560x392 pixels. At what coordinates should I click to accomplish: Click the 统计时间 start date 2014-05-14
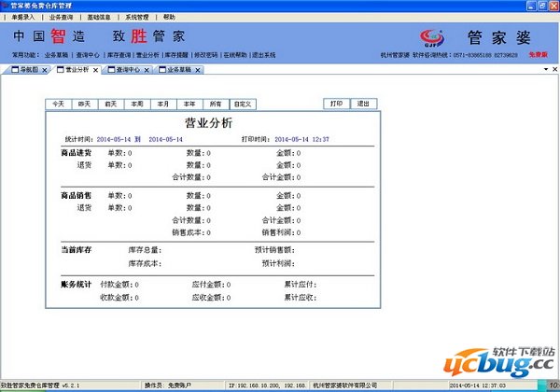[114, 139]
